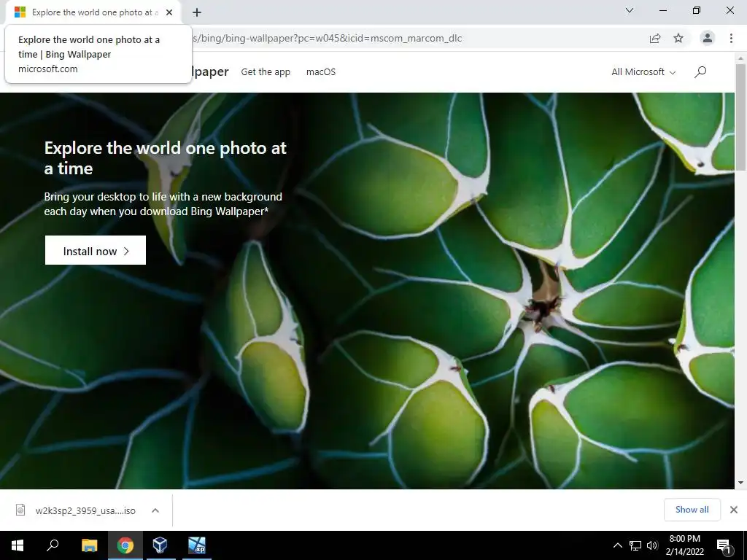Bookmark this page with star icon
747x560 pixels.
pos(678,38)
